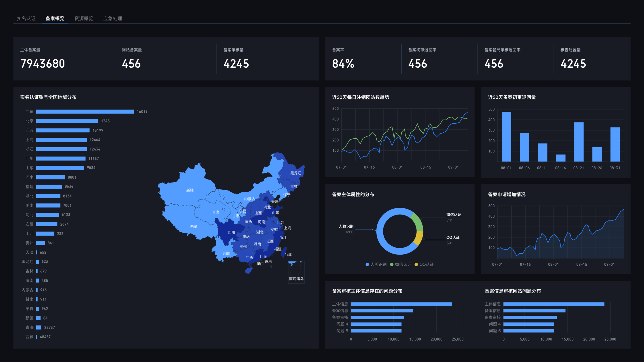Toggle 人脸识别 legend in donut chart
This screenshot has width=644, height=362.
pyautogui.click(x=376, y=264)
